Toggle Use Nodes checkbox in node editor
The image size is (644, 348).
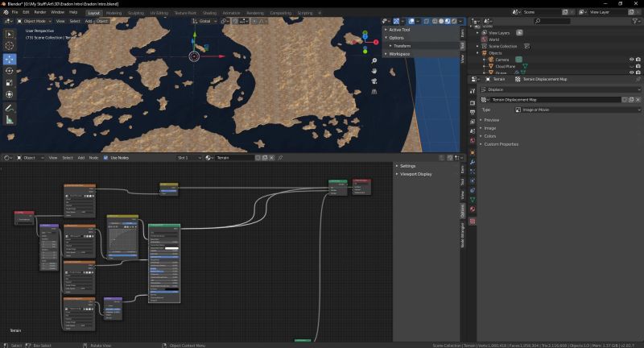(105, 158)
